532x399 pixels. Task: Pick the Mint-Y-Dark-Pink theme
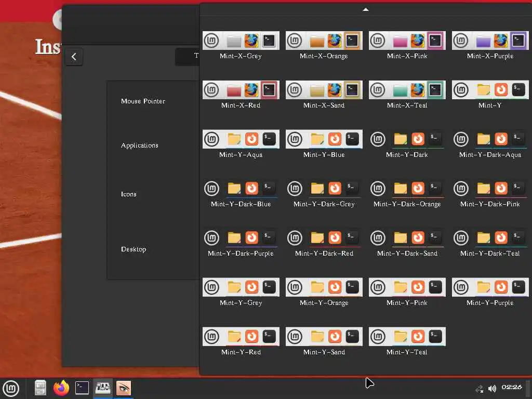point(490,188)
